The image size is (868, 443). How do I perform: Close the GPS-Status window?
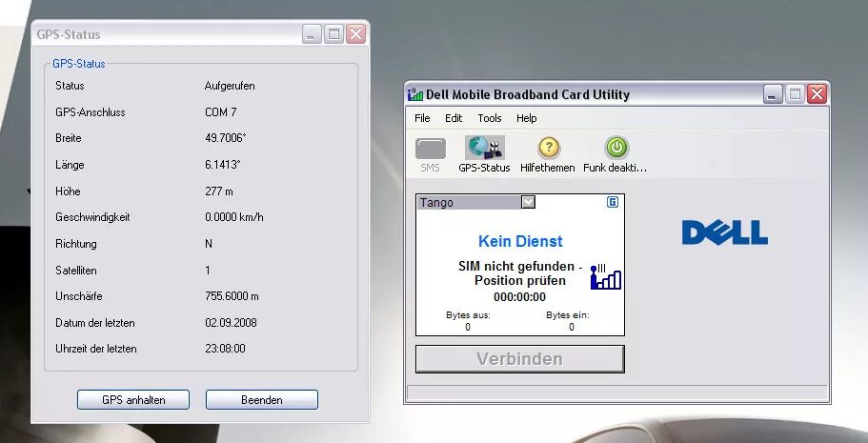(356, 34)
